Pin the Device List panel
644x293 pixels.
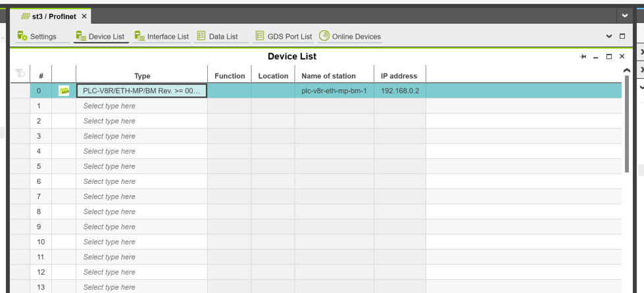coord(583,57)
